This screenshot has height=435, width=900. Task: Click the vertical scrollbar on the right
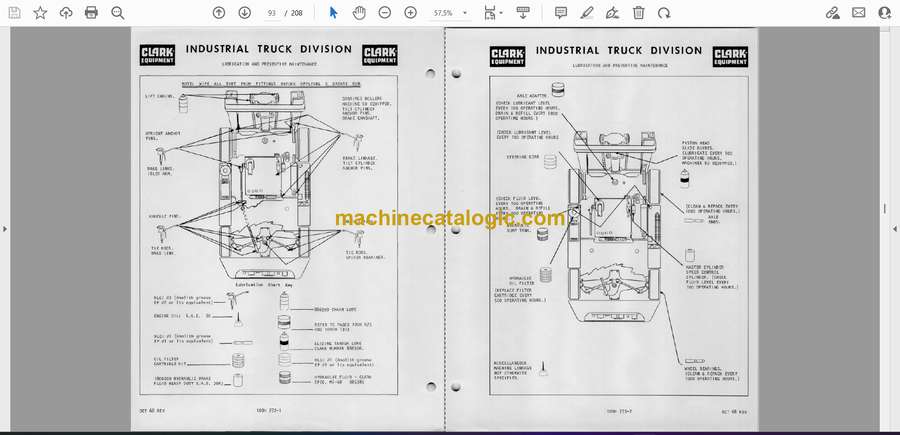point(885,209)
